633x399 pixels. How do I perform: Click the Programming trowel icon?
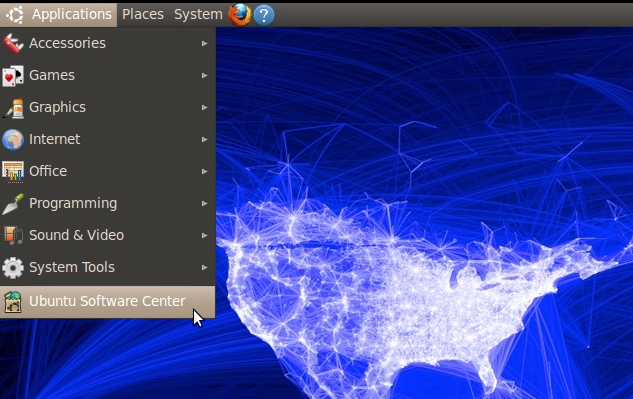pyautogui.click(x=13, y=204)
